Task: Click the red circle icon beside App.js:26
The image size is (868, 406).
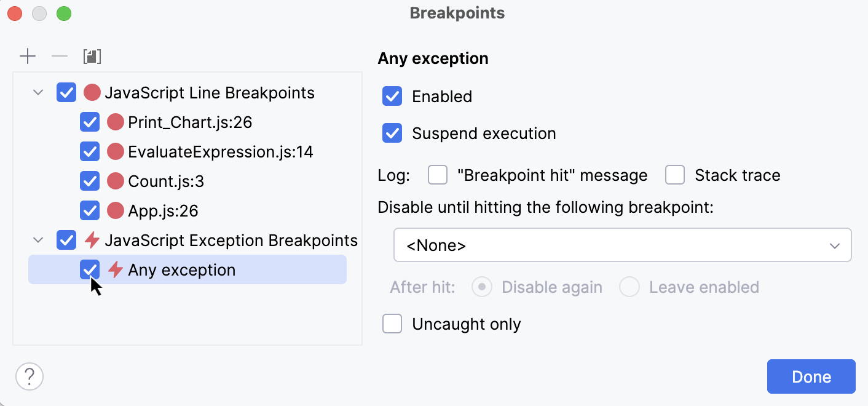Action: 114,210
